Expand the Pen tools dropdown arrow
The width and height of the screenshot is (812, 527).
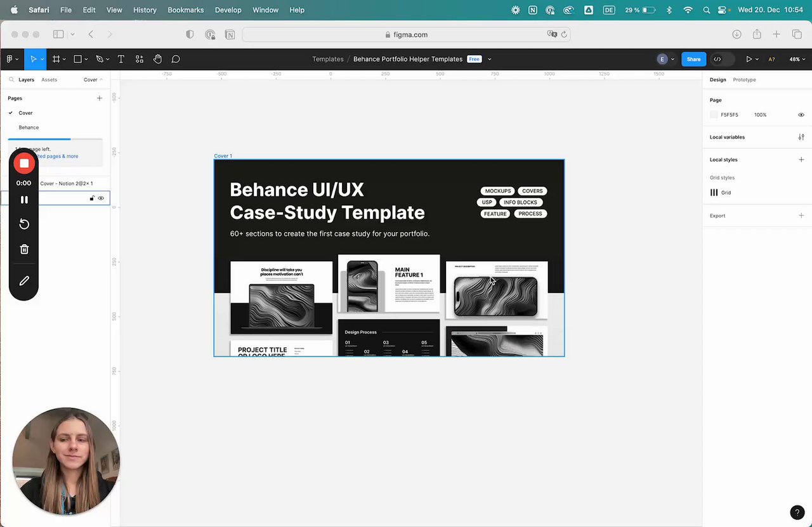coord(107,59)
